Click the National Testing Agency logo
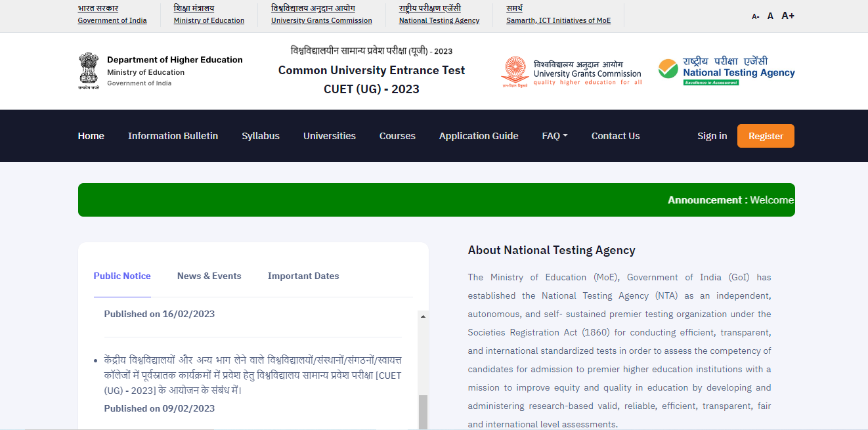This screenshot has height=430, width=868. 726,71
